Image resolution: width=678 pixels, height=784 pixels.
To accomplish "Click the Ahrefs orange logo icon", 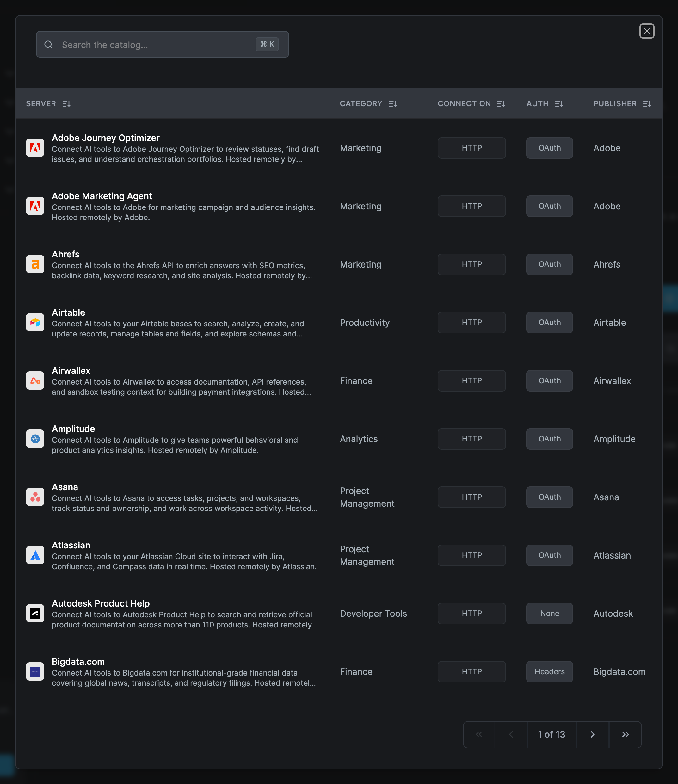I will tap(35, 264).
